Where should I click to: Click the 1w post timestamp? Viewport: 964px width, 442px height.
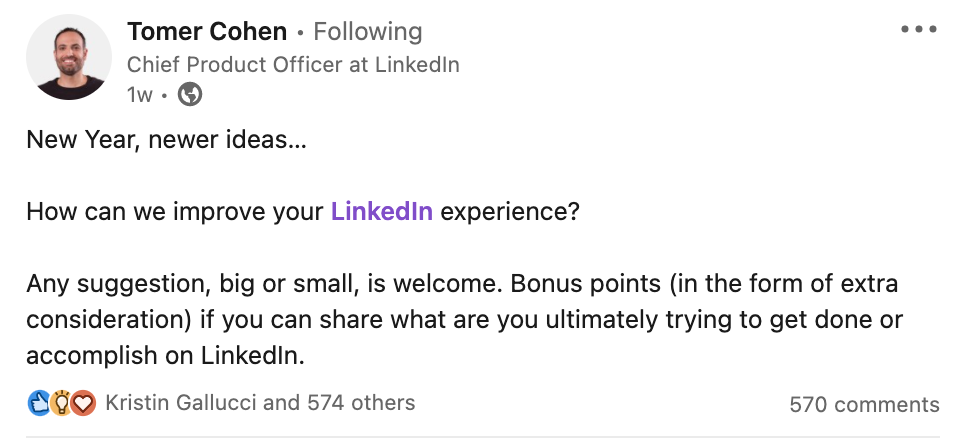click(x=140, y=95)
